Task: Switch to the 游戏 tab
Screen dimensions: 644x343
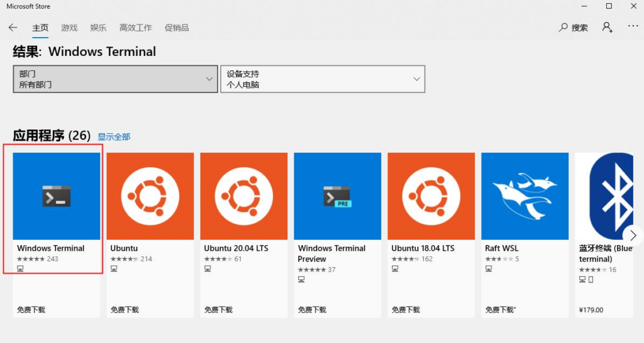Action: coord(69,28)
